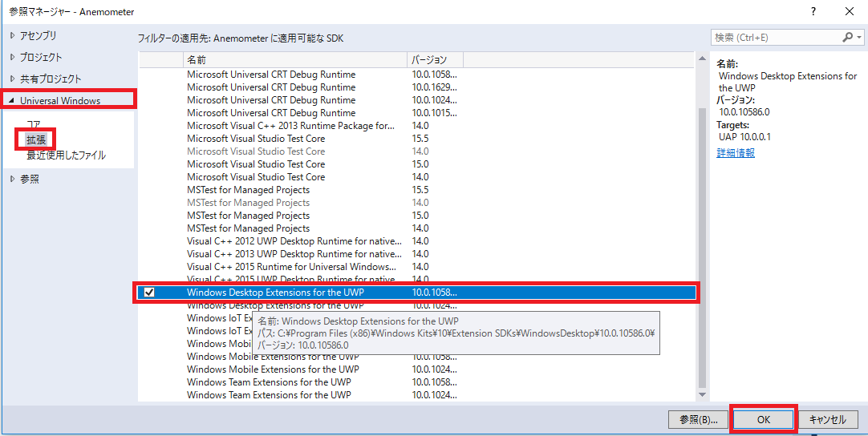This screenshot has width=868, height=436.
Task: Select Microsoft Visual Studio Test Core 15.5
Action: tap(416, 139)
